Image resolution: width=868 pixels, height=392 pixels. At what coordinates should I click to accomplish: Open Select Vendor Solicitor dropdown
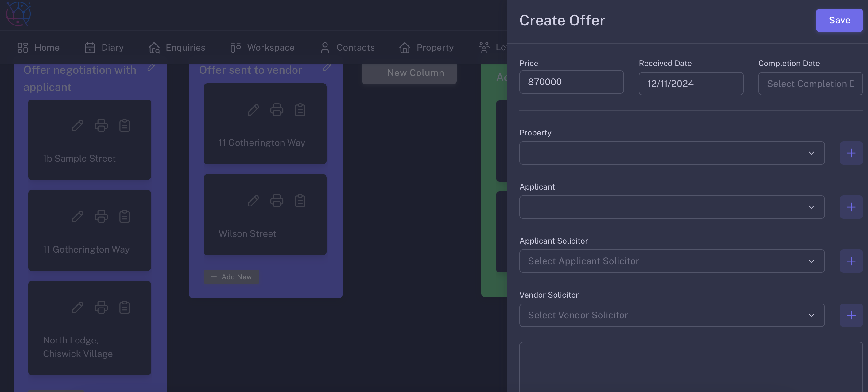pyautogui.click(x=672, y=315)
